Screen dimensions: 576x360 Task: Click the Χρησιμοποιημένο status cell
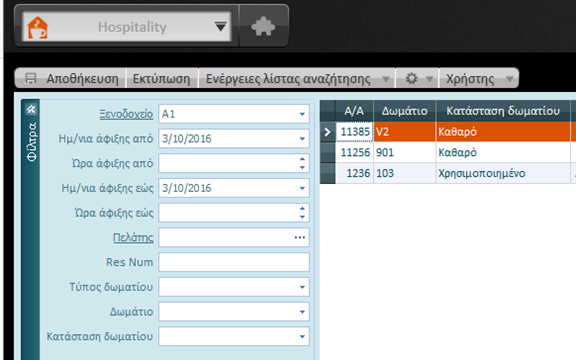(x=503, y=173)
